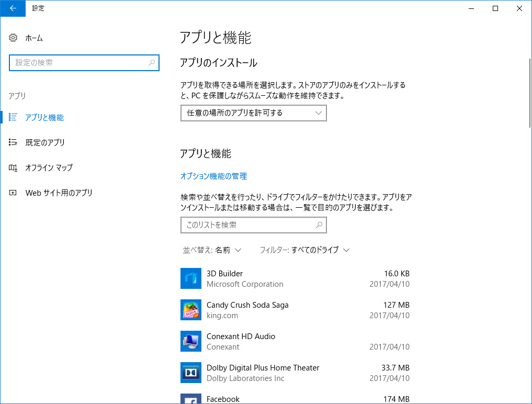The width and height of the screenshot is (532, 404).
Task: Click the Candy Crush Soda Saga icon
Action: [191, 310]
